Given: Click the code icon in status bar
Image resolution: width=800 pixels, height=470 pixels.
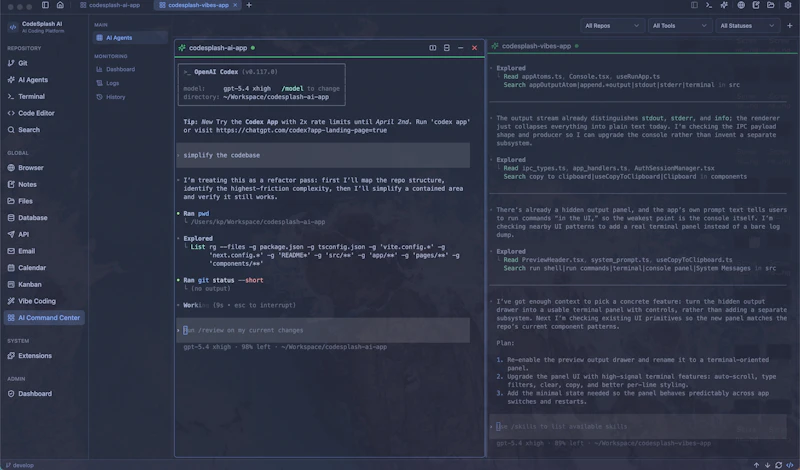Looking at the screenshot, I should point(790,465).
